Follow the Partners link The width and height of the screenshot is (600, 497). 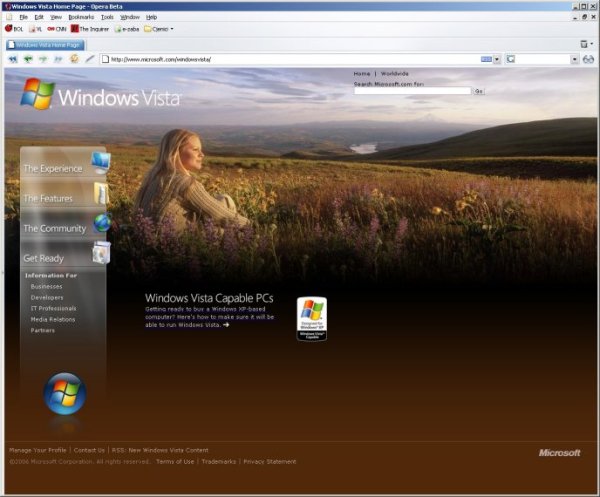point(42,330)
